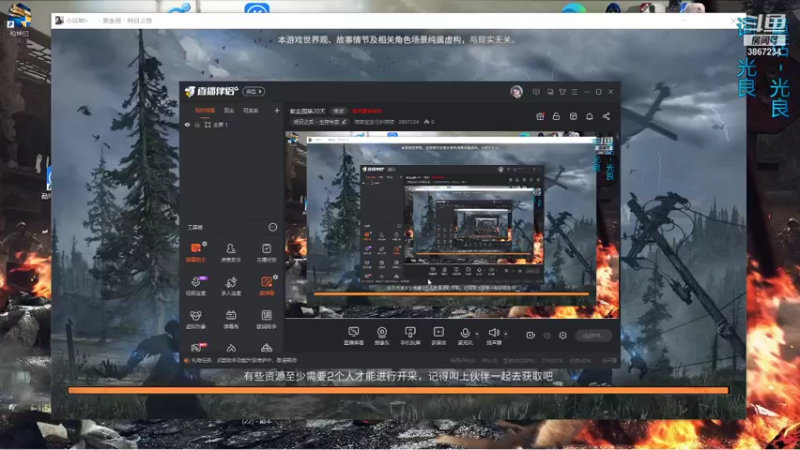
Task: Click the red text link after 修改
Action: coord(367,111)
